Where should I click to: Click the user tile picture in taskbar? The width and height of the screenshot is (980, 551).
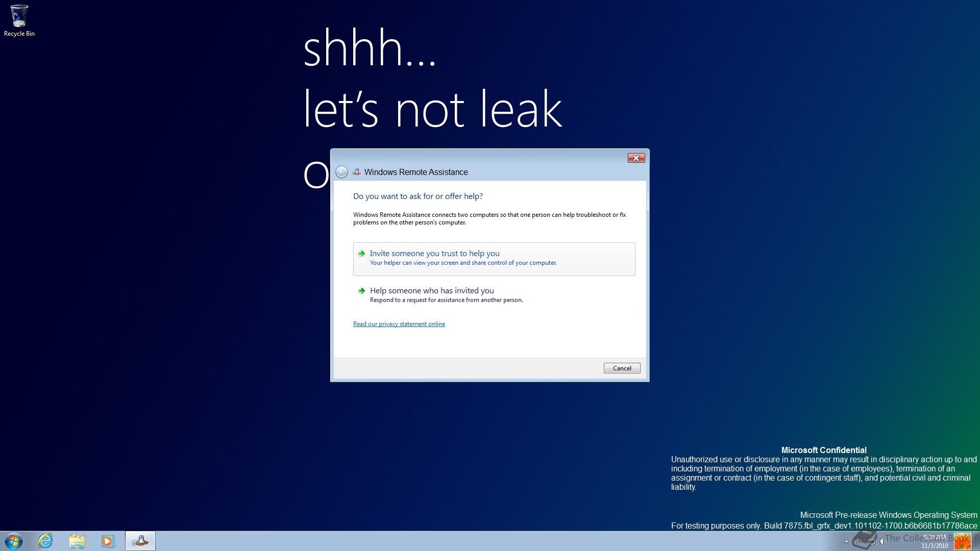tap(962, 541)
